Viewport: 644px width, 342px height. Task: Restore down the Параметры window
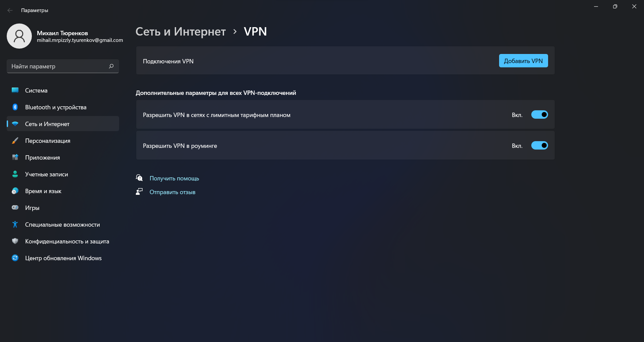coord(615,6)
